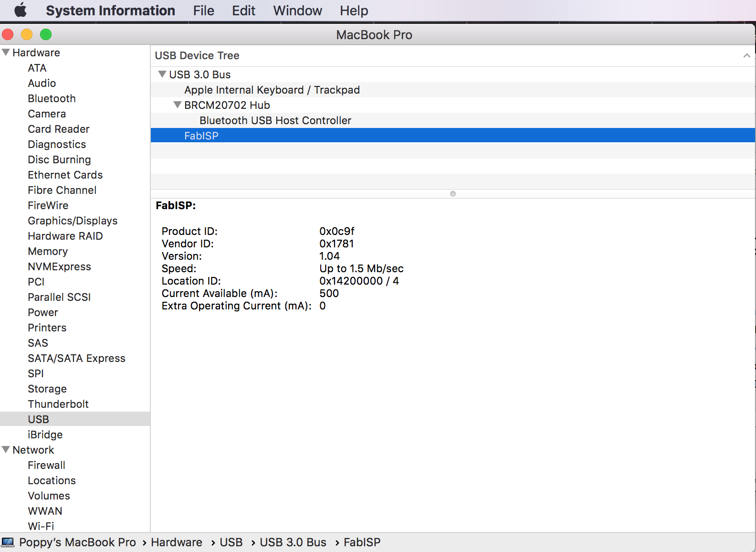The height and width of the screenshot is (552, 756).
Task: Select Parallel SCSI in the sidebar
Action: point(59,297)
